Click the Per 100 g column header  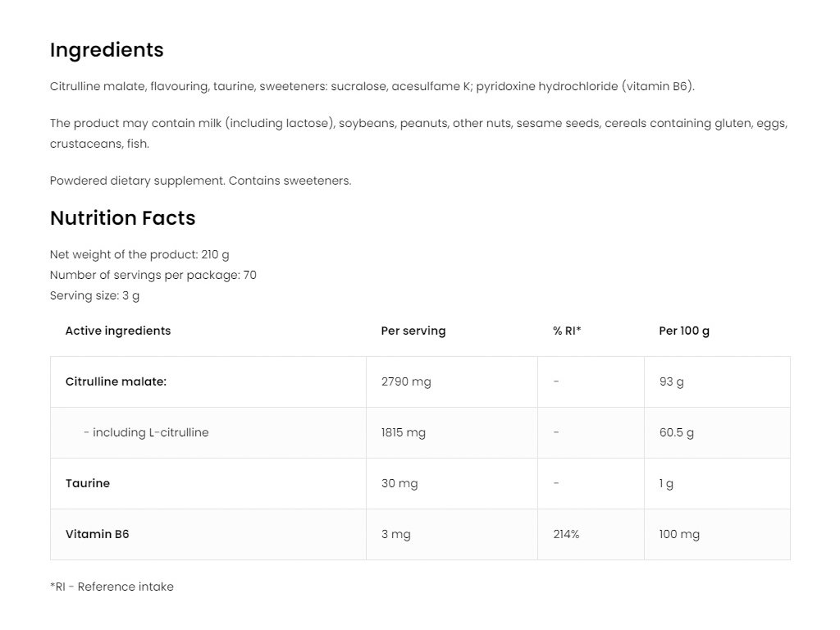point(684,331)
